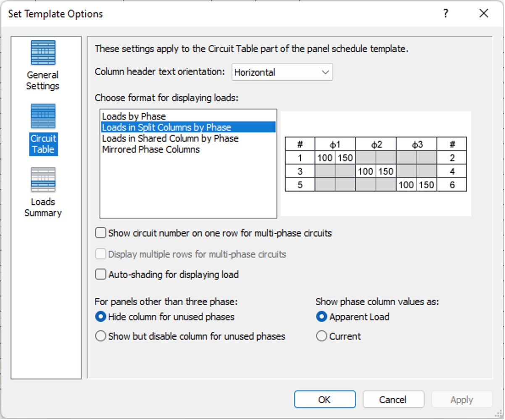Close the Set Template Options dialog
The width and height of the screenshot is (505, 420).
[x=484, y=14]
